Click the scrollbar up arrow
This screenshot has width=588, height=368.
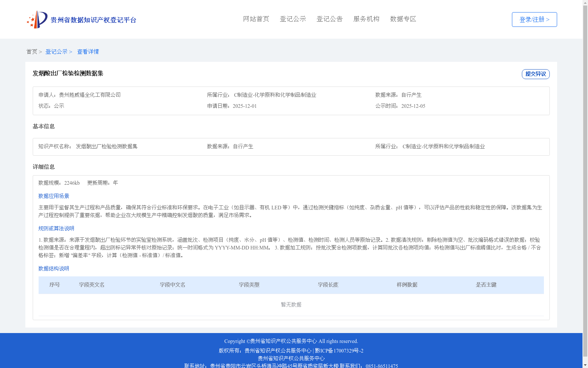click(x=585, y=3)
